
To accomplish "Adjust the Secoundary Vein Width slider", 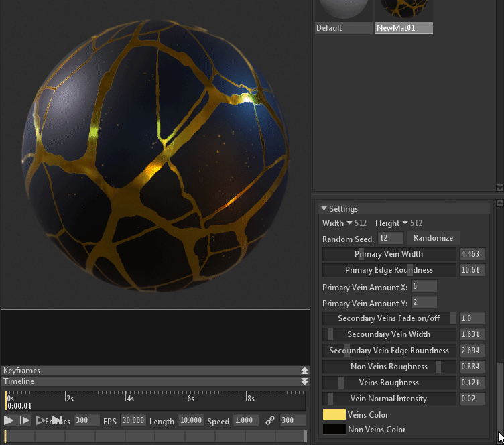I will coord(389,334).
